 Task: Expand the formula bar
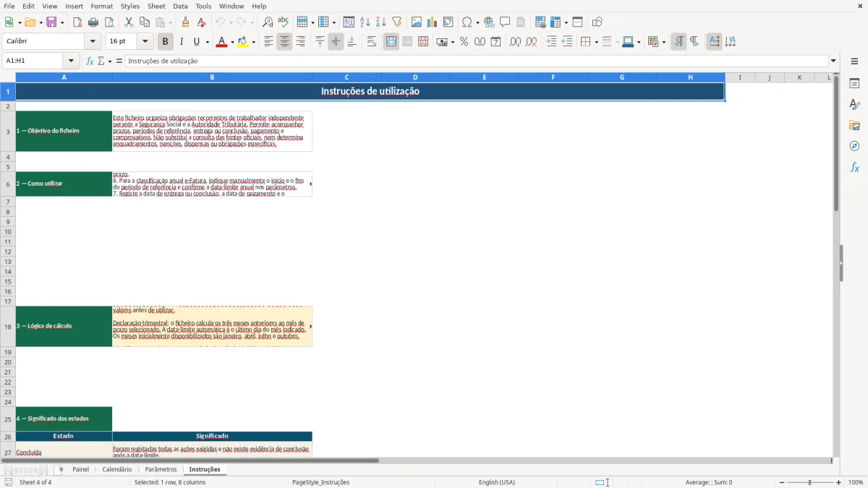coord(834,61)
